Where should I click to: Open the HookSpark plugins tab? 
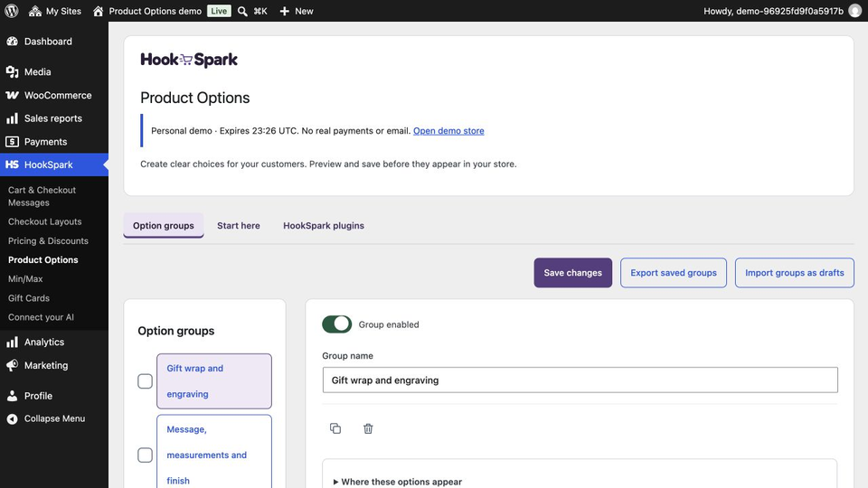(324, 226)
